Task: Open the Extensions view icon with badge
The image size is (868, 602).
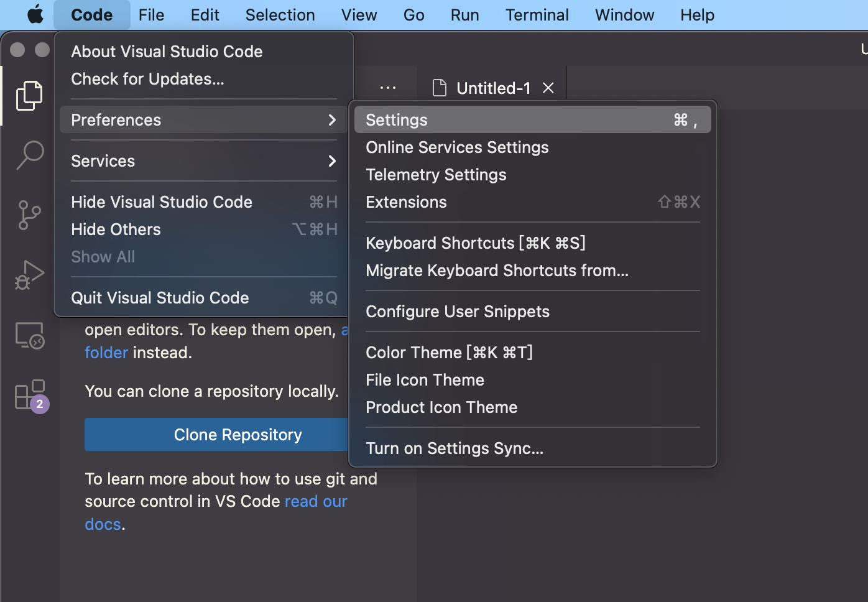Action: pos(31,396)
